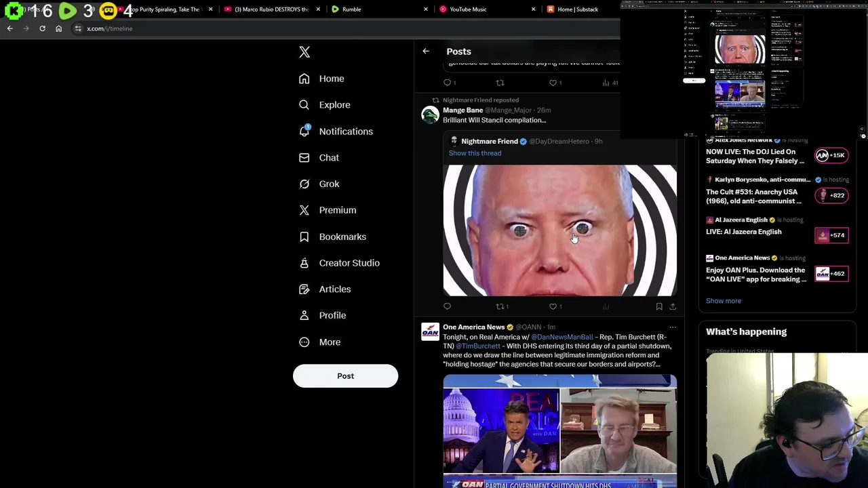
Task: Click the Post button
Action: pyautogui.click(x=345, y=376)
